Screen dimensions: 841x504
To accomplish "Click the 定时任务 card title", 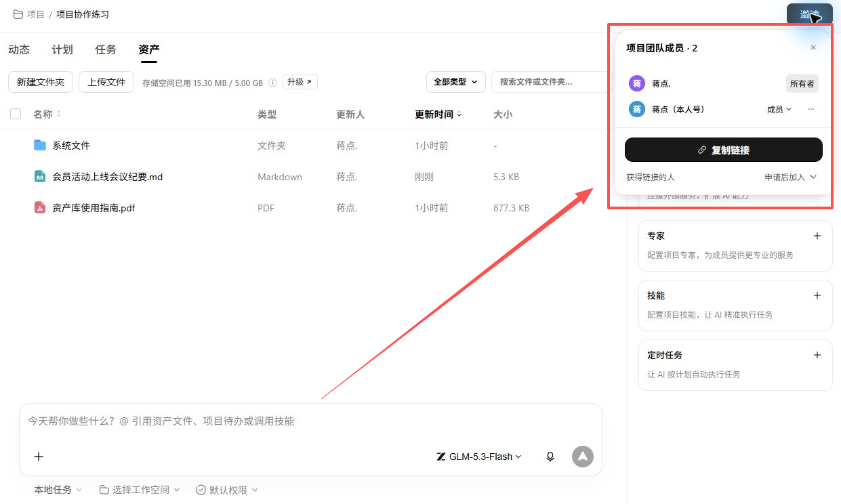I will [665, 355].
